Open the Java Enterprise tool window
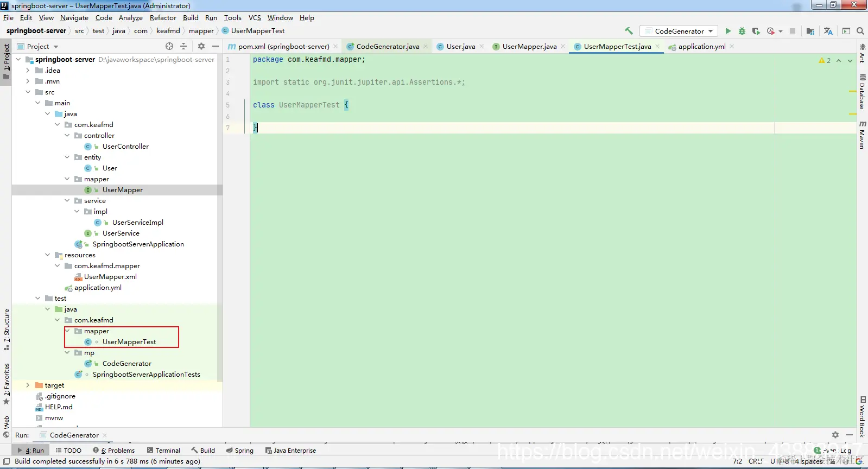The height and width of the screenshot is (469, 868). click(290, 451)
